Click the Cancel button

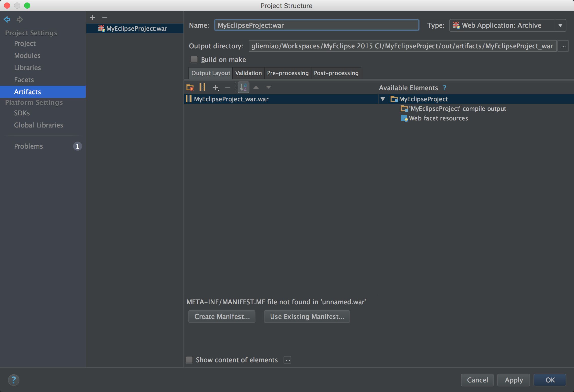click(477, 380)
